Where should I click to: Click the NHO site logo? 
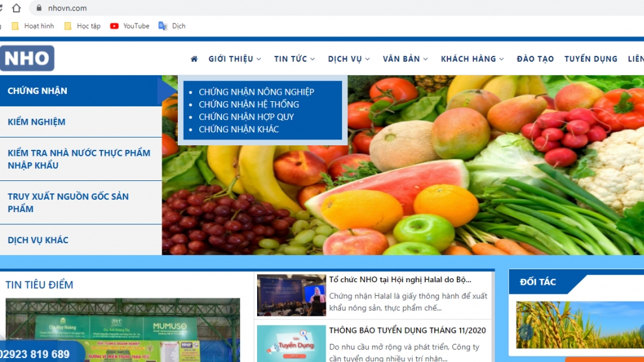pyautogui.click(x=27, y=58)
